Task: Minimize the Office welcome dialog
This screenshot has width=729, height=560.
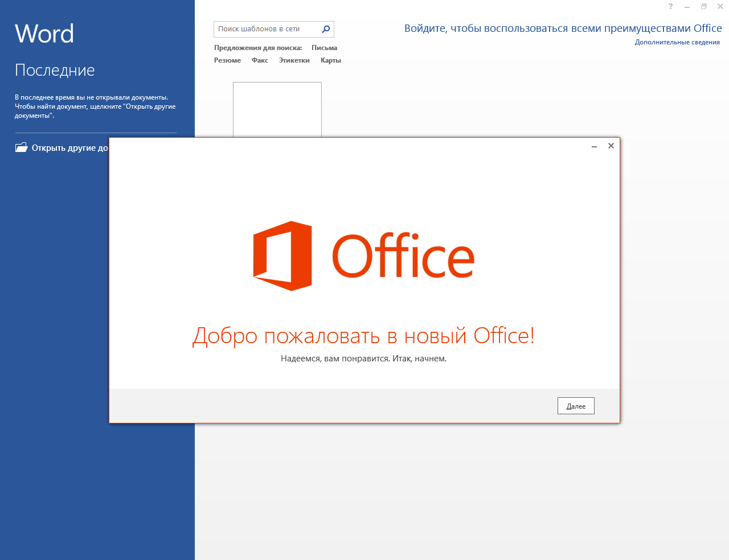Action: pos(594,146)
